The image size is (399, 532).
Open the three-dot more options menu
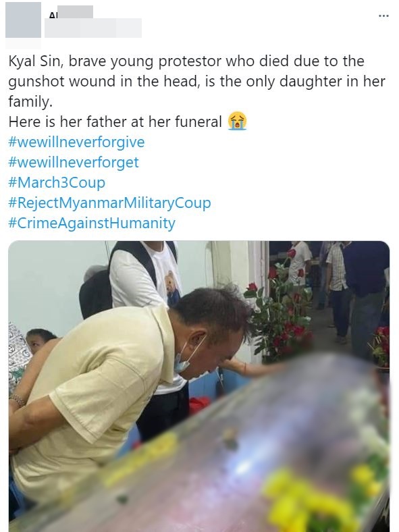pos(383,16)
